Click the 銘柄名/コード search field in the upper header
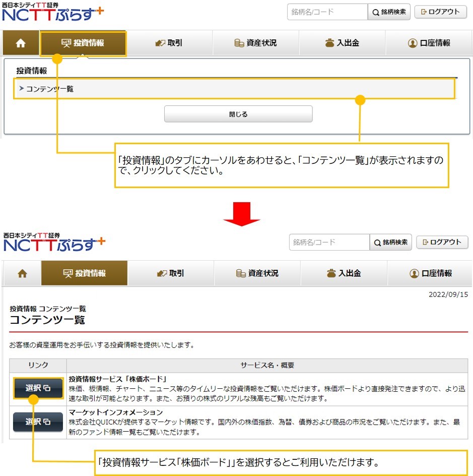 click(x=327, y=12)
